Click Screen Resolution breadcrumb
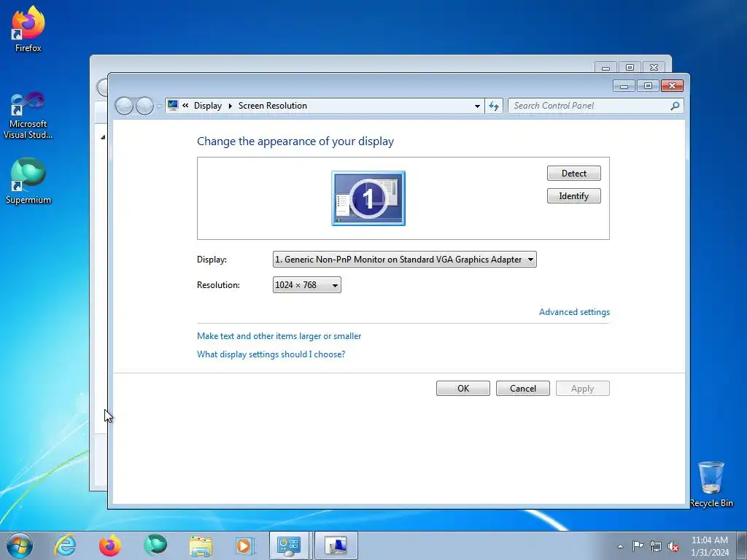 (273, 106)
